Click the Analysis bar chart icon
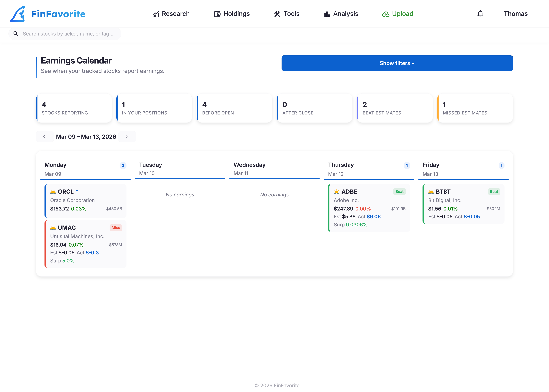The width and height of the screenshot is (549, 392). (327, 14)
